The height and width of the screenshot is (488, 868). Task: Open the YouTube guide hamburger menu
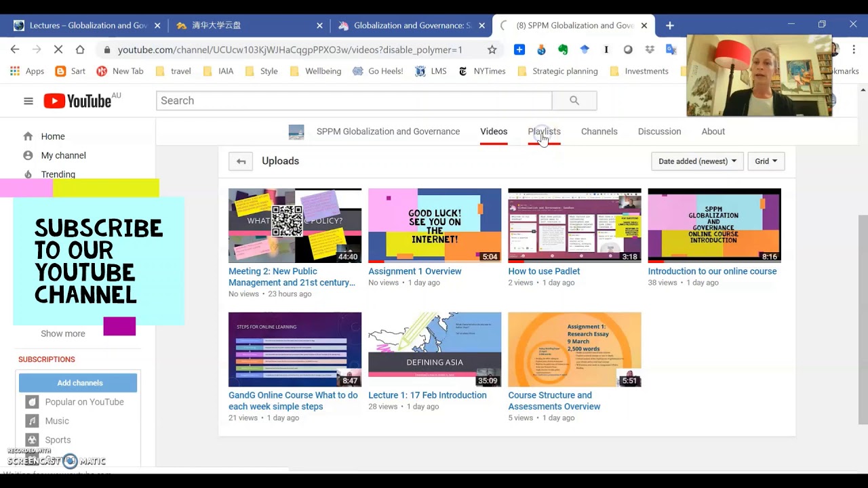(x=28, y=101)
